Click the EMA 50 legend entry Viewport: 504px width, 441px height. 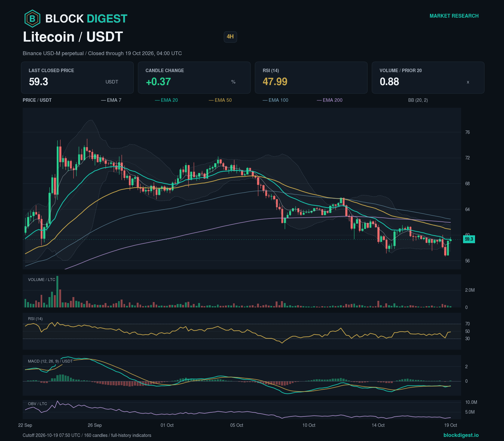(220, 100)
